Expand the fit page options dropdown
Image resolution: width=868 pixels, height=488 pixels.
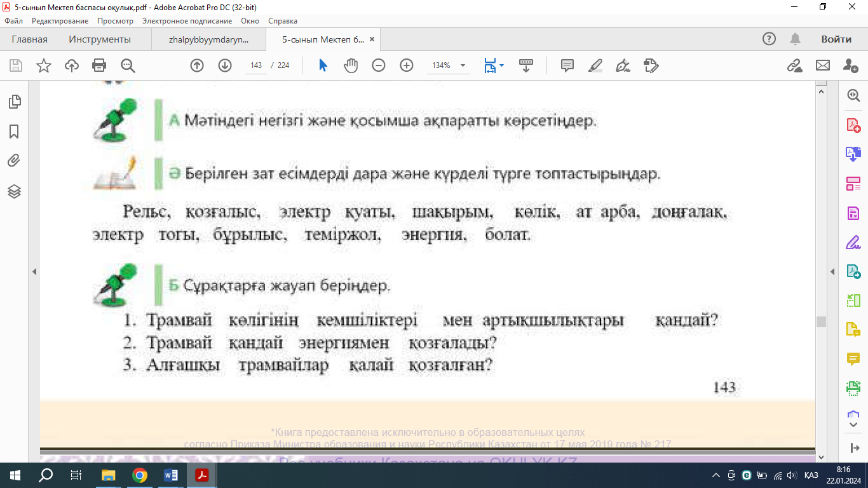502,65
